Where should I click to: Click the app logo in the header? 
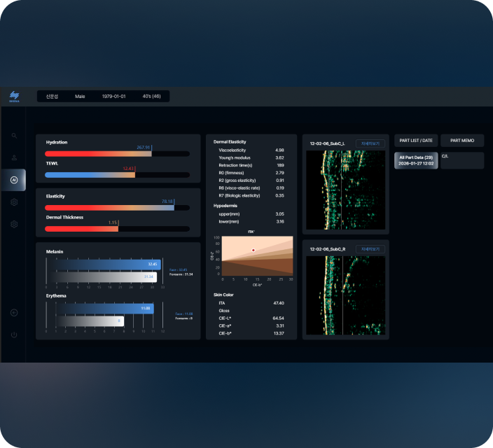[x=14, y=96]
